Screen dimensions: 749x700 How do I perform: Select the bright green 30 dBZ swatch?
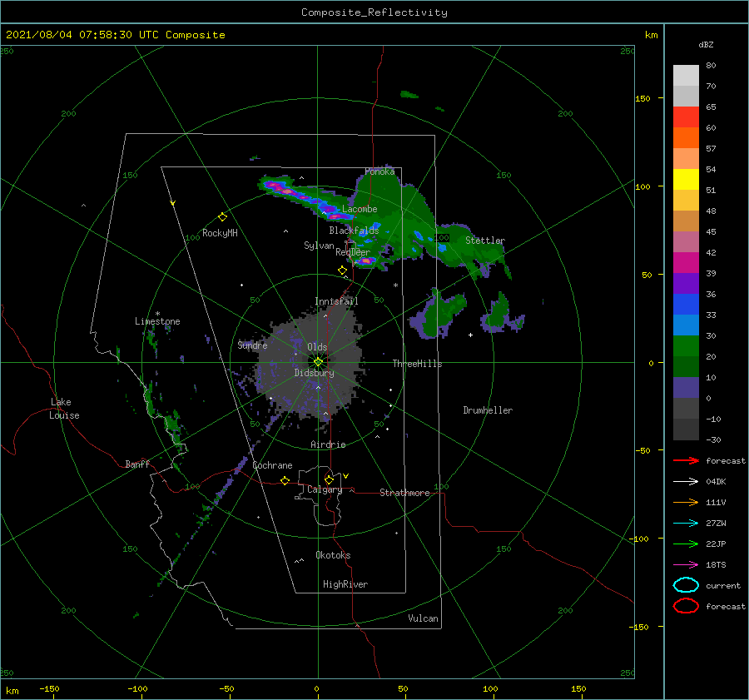[x=686, y=345]
